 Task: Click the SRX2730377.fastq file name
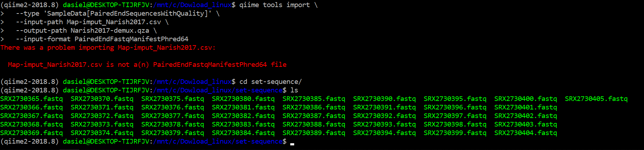[173, 116]
